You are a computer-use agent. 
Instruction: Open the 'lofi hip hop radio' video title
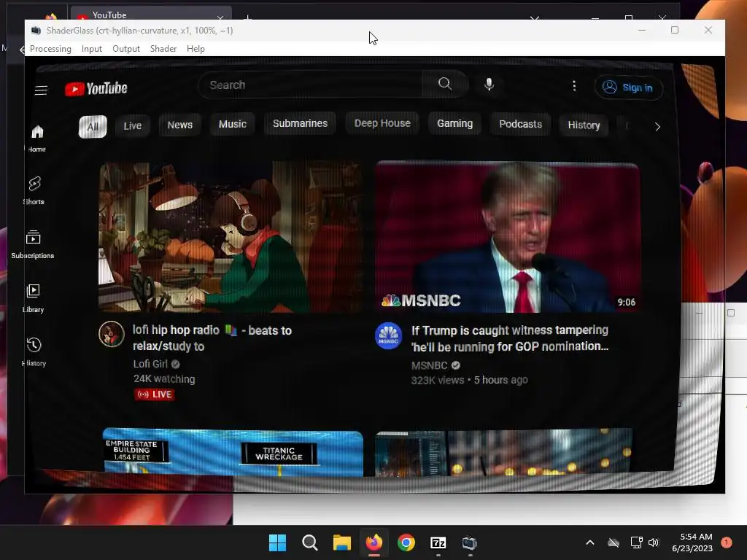click(x=212, y=338)
